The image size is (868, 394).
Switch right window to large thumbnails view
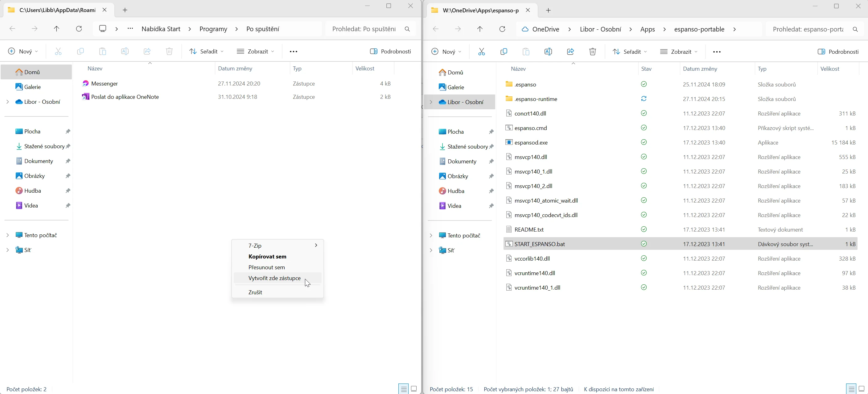pos(861,389)
